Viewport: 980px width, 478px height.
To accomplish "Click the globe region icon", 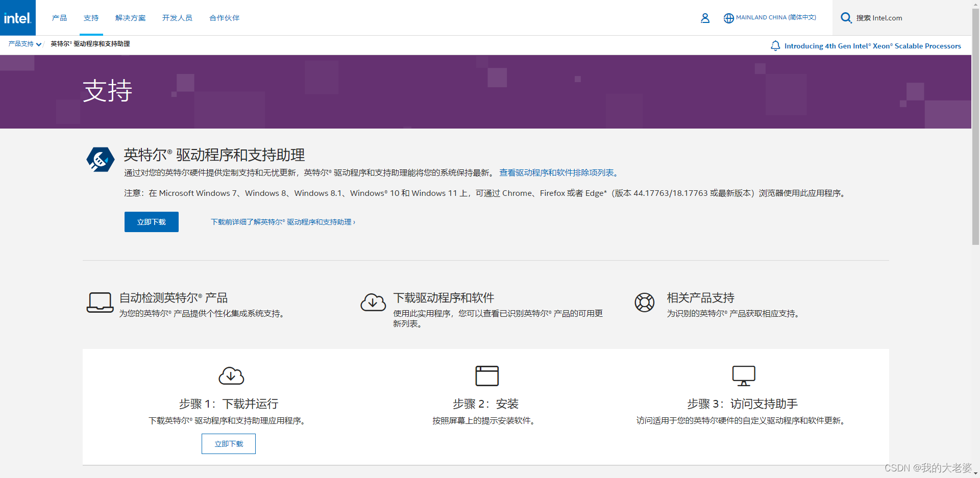I will pyautogui.click(x=728, y=18).
